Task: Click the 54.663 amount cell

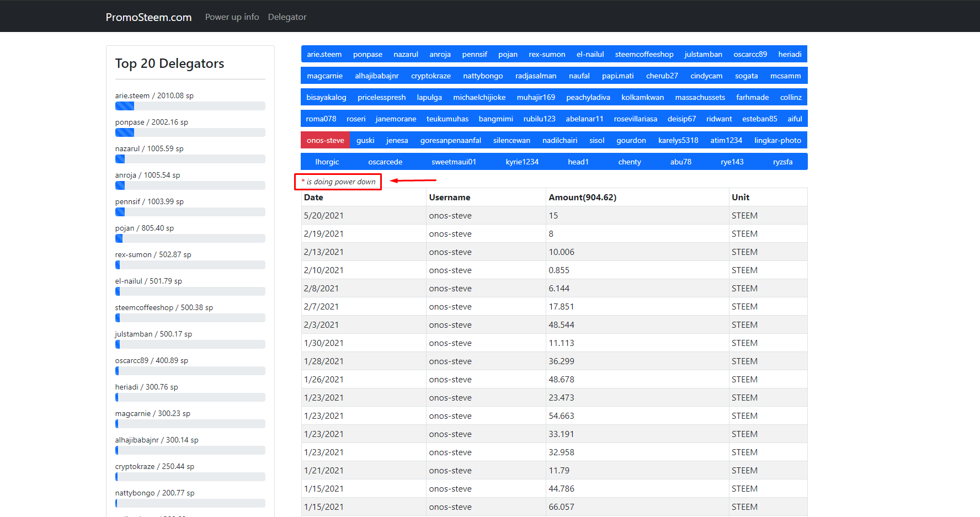Action: point(637,416)
